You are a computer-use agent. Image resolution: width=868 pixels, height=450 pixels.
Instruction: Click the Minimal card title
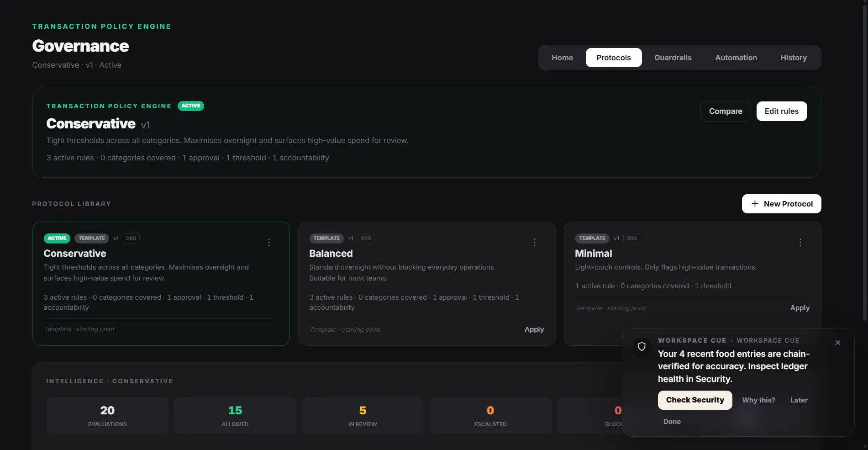594,254
